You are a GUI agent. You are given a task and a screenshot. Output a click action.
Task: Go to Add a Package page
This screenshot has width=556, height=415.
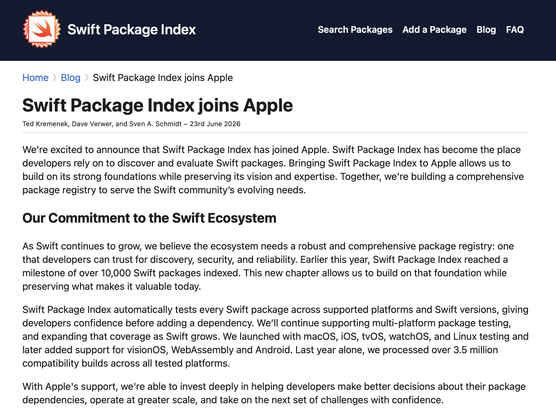click(x=434, y=30)
